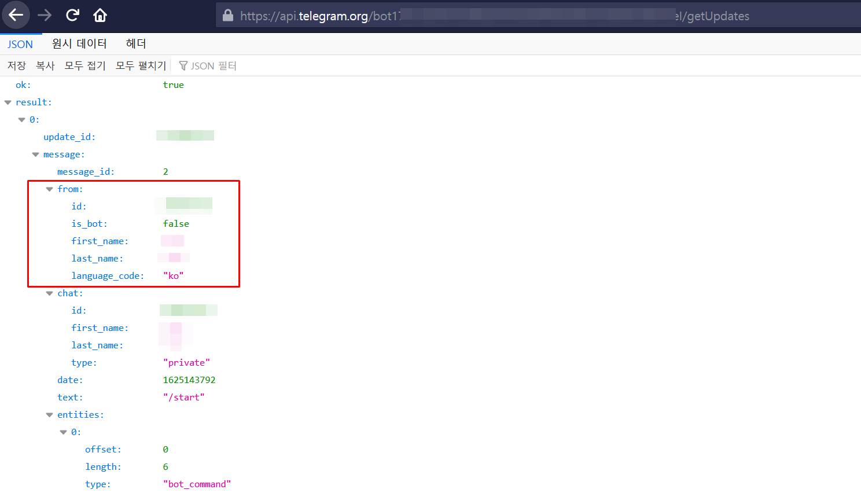861x504 pixels.
Task: Click 모두 펼치기 to expand all
Action: click(x=141, y=66)
